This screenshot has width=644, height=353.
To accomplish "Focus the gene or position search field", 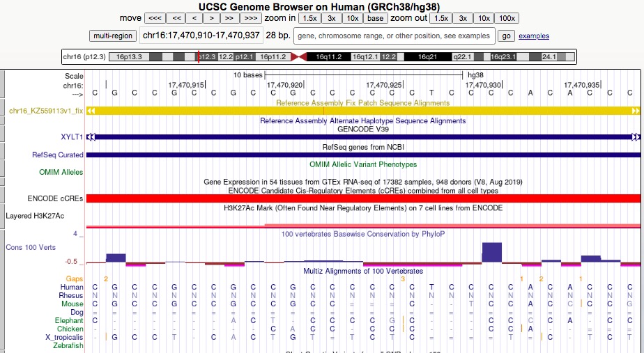I will (394, 36).
